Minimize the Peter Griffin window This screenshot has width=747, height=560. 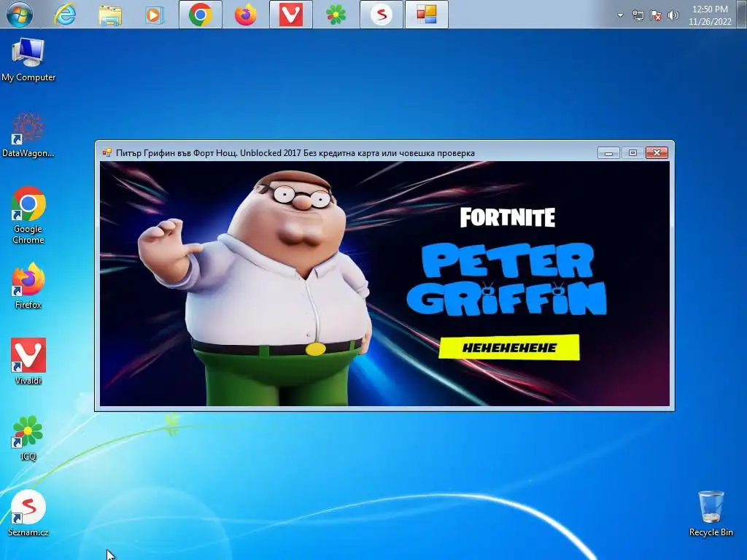tap(608, 153)
